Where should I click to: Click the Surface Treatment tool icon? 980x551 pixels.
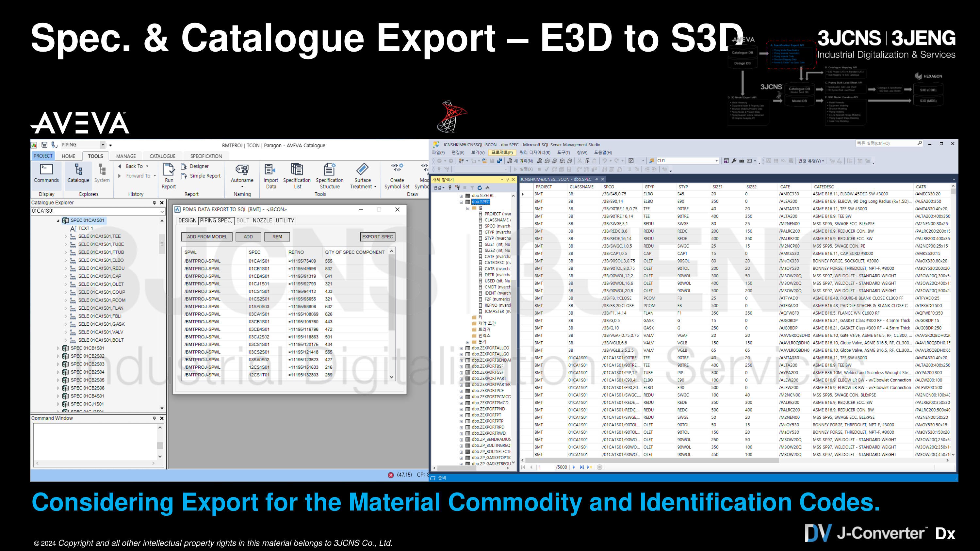(x=363, y=176)
